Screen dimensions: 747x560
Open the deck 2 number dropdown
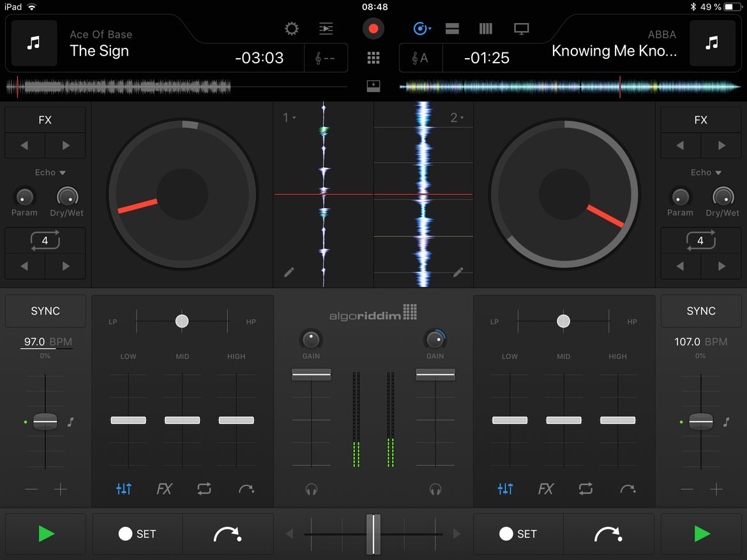tap(457, 117)
